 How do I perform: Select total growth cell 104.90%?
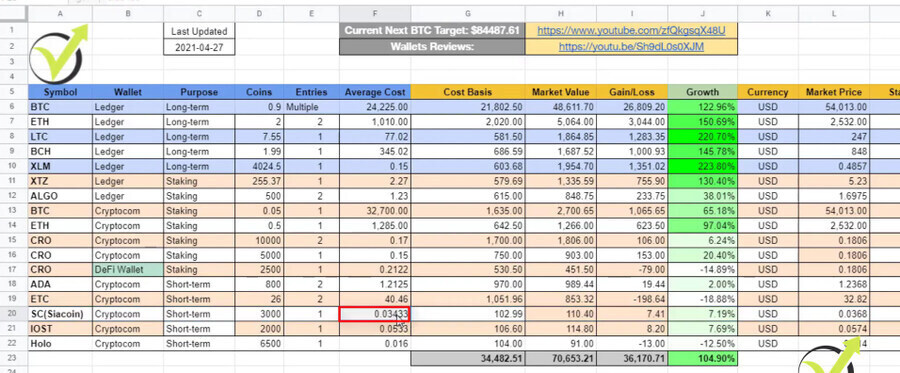pos(703,359)
